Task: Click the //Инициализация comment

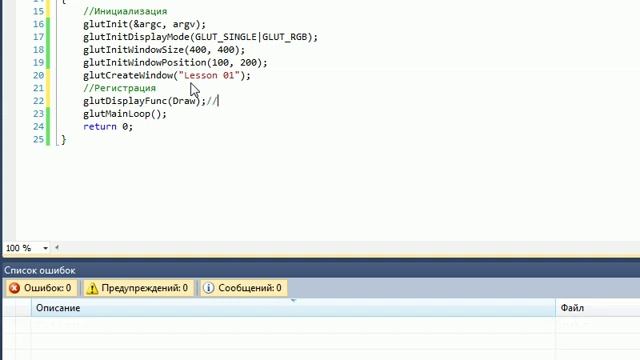Action: pos(125,11)
